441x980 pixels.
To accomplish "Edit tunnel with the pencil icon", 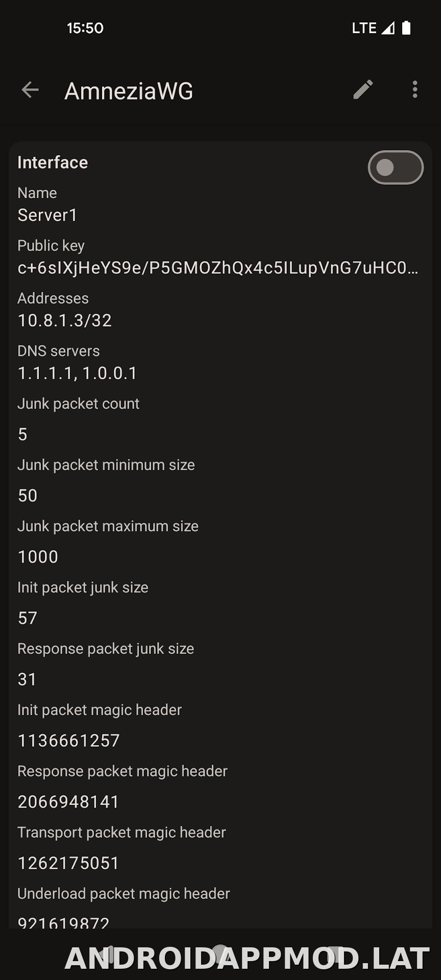I will point(363,90).
